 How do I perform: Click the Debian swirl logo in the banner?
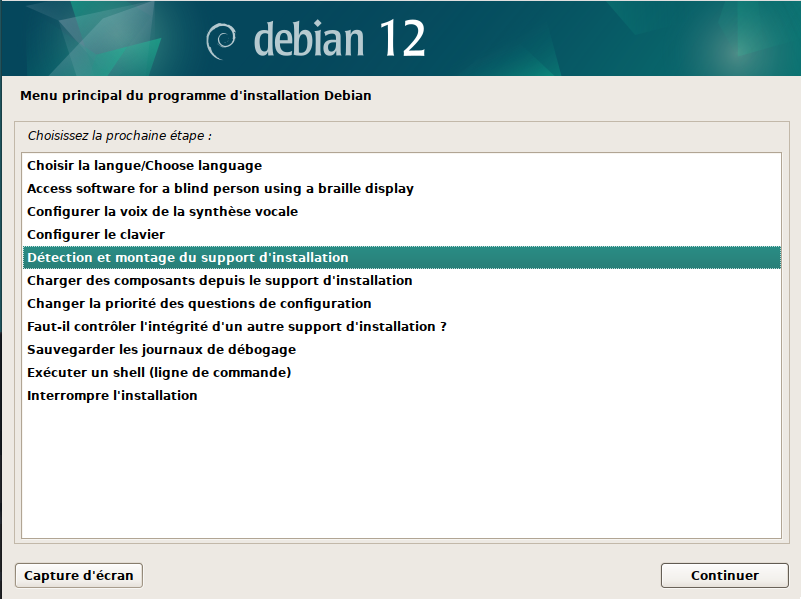[221, 41]
